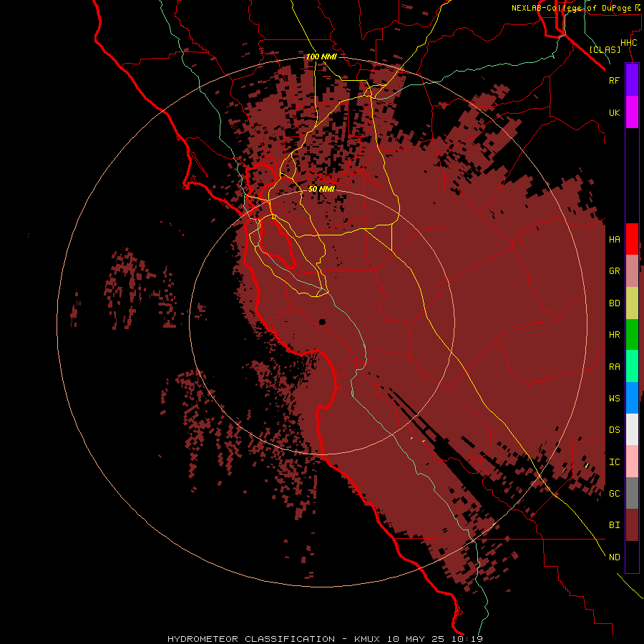Click the DS white legend swatch
Screen dimensions: 644x644
[632, 429]
